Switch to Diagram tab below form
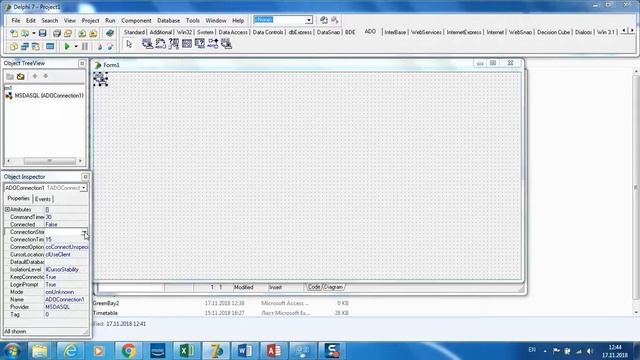This screenshot has height=360, width=640. pos(333,287)
